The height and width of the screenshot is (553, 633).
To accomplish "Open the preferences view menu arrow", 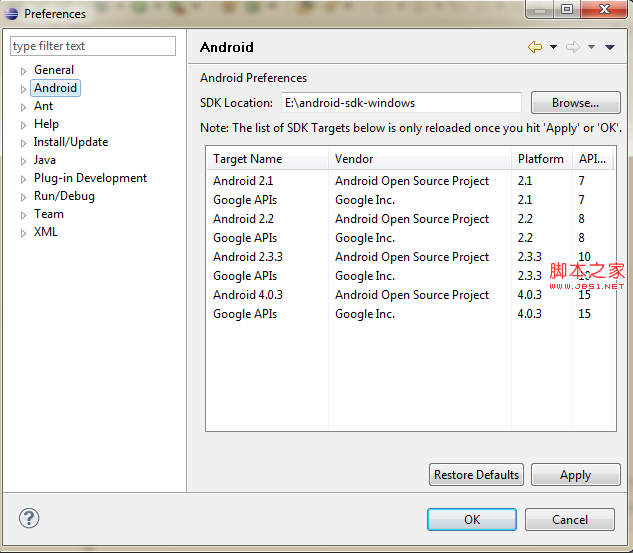I will click(610, 47).
